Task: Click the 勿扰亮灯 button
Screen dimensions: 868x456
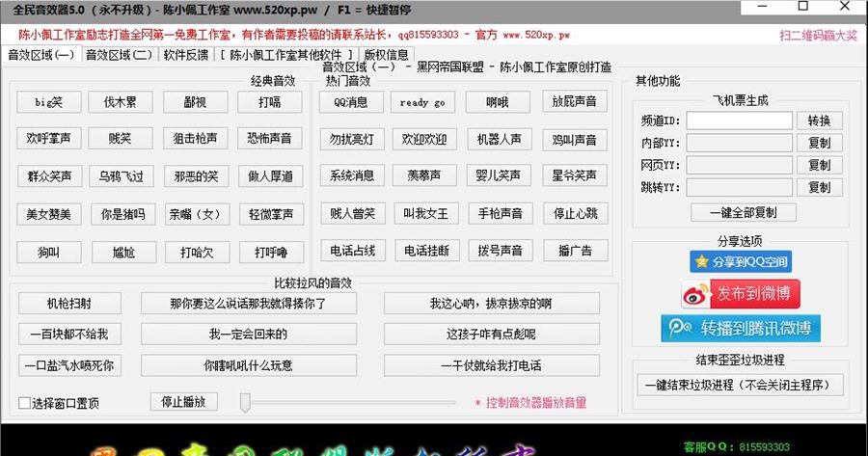Action: (353, 140)
